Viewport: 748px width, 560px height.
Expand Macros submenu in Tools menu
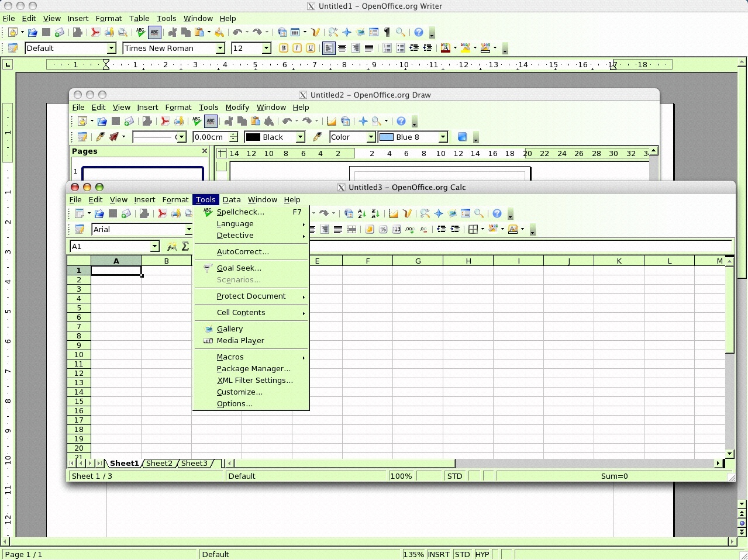tap(251, 357)
